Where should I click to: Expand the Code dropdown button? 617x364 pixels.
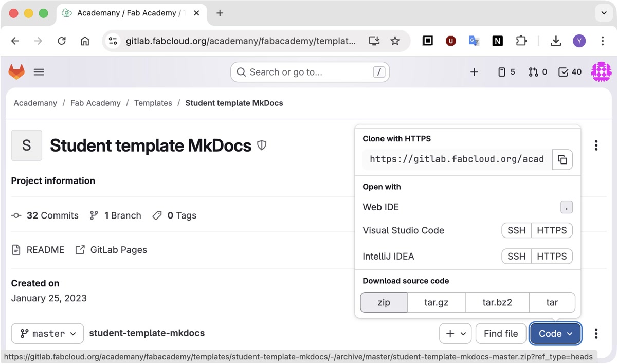click(x=555, y=334)
